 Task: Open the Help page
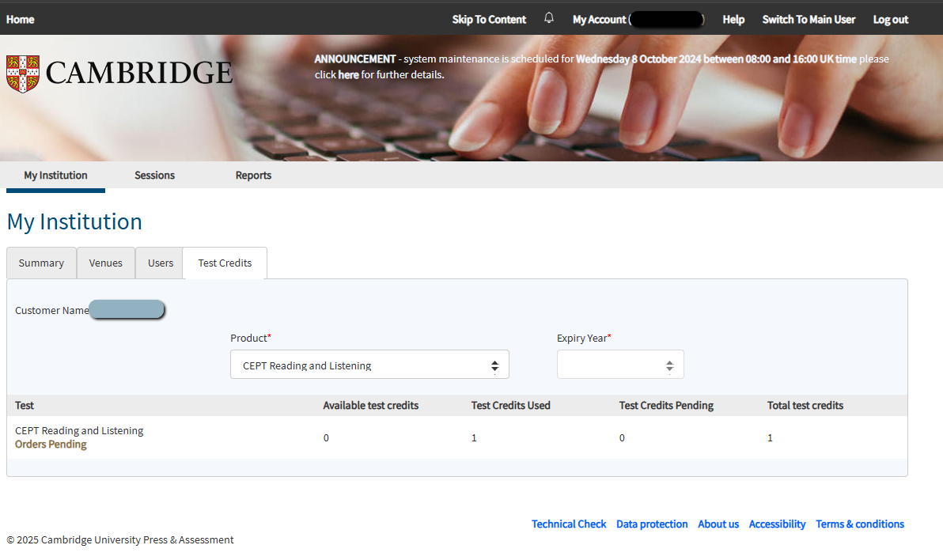click(733, 19)
